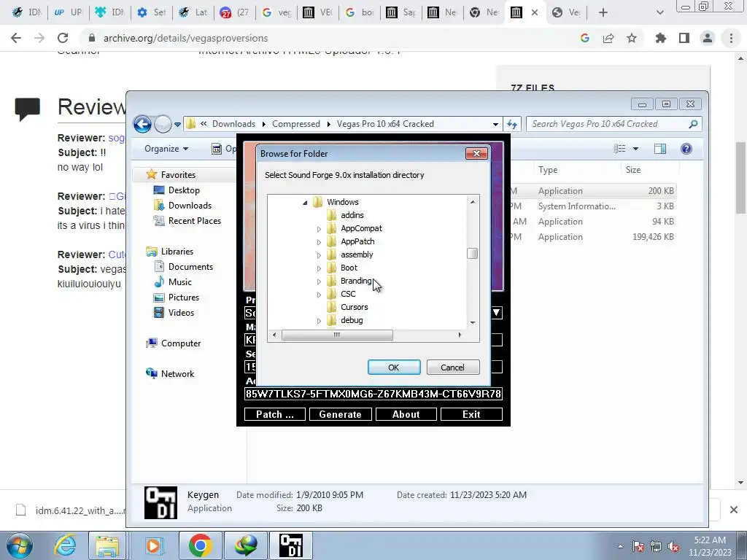Bookmark this page star icon
Viewport: 747px width, 560px height.
[632, 38]
